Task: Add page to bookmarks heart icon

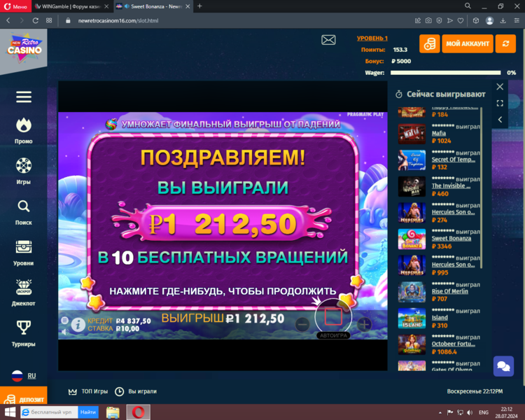Action: 461,20
